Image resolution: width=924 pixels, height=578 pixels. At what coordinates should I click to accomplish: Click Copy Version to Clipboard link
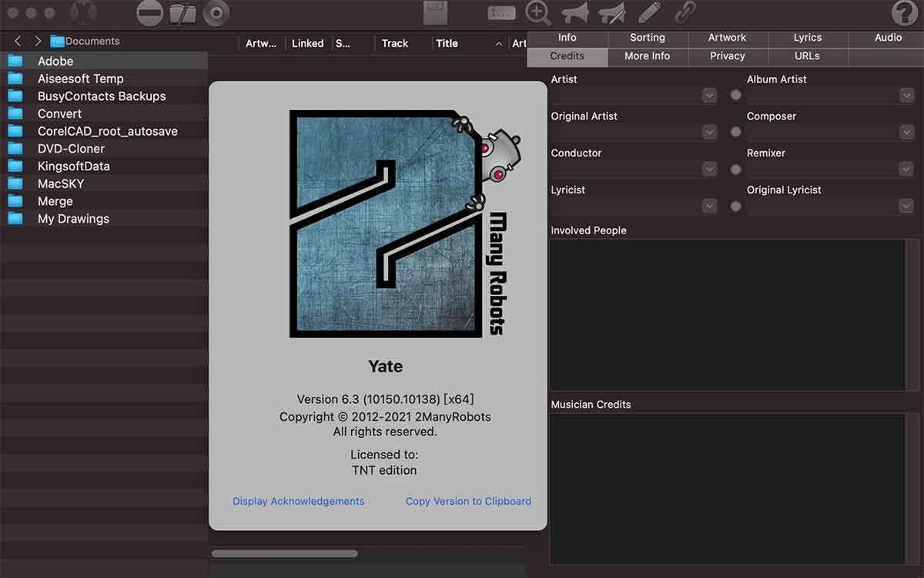click(468, 501)
